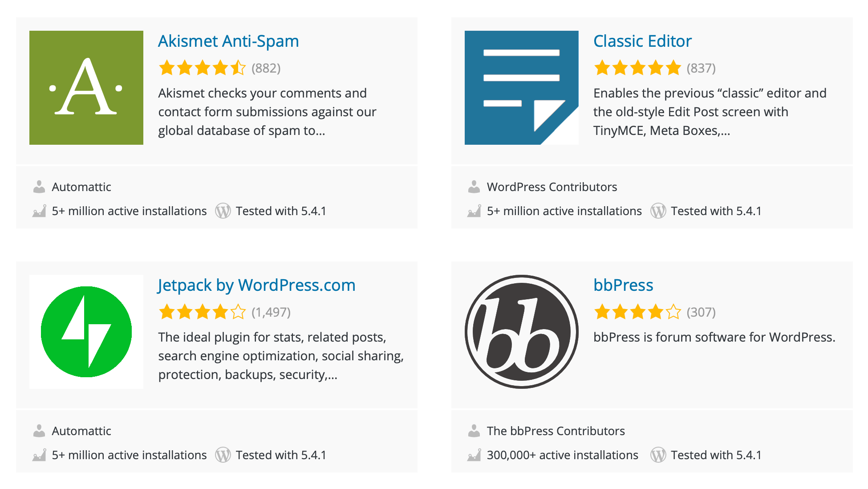
Task: Open the Classic Editor plugin page
Action: click(x=642, y=41)
